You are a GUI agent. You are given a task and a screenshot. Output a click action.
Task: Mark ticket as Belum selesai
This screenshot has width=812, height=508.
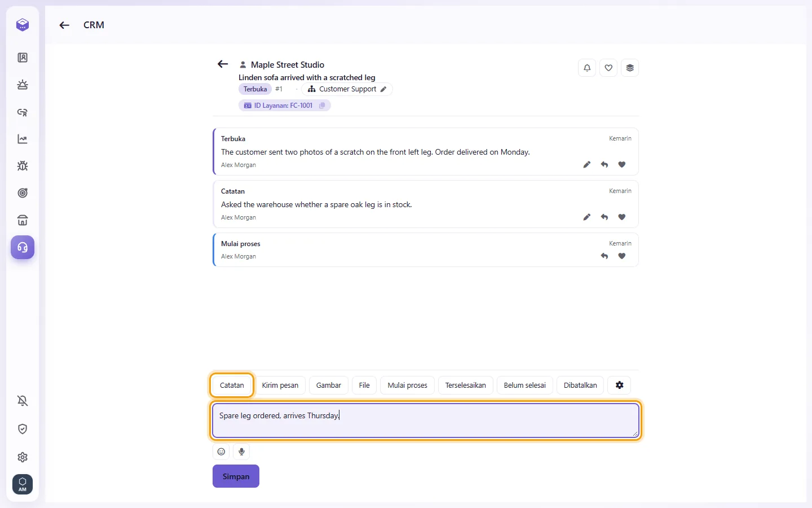(x=525, y=386)
